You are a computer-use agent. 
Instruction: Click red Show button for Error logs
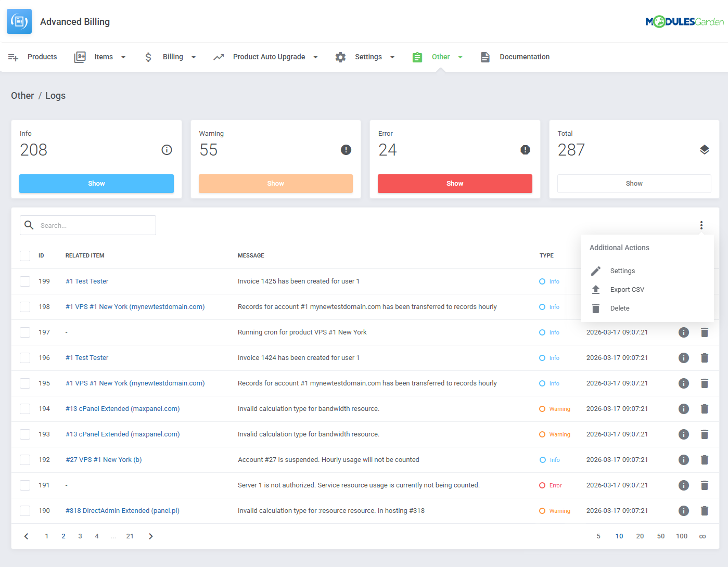coord(455,184)
